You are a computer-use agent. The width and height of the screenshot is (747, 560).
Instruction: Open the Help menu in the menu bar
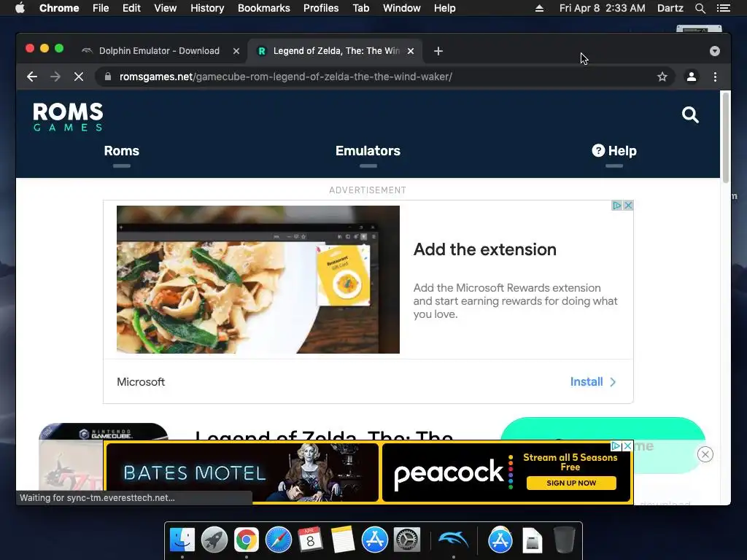(x=444, y=8)
